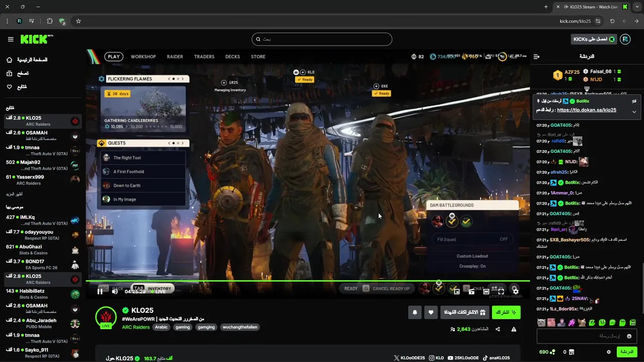Reload the page in browser toolbar
The width and height of the screenshot is (644, 362).
(612, 21)
